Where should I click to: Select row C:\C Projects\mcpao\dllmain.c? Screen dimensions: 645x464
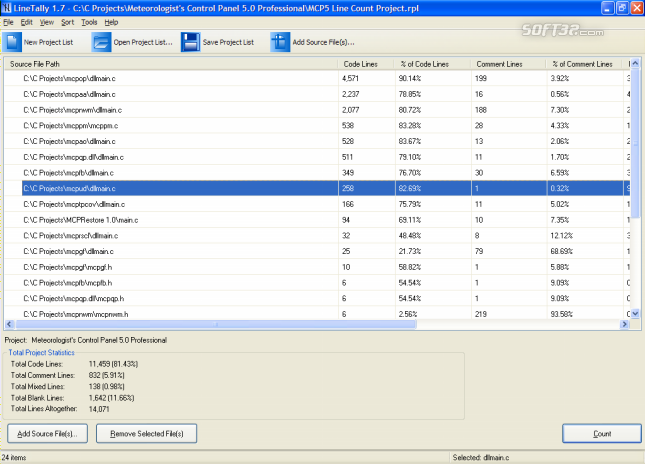pyautogui.click(x=317, y=141)
